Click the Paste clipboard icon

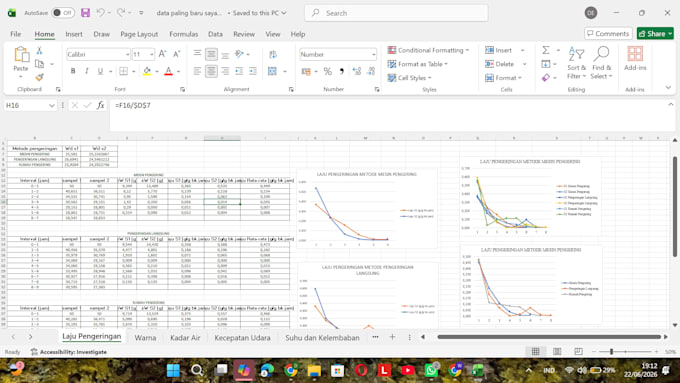coord(21,55)
